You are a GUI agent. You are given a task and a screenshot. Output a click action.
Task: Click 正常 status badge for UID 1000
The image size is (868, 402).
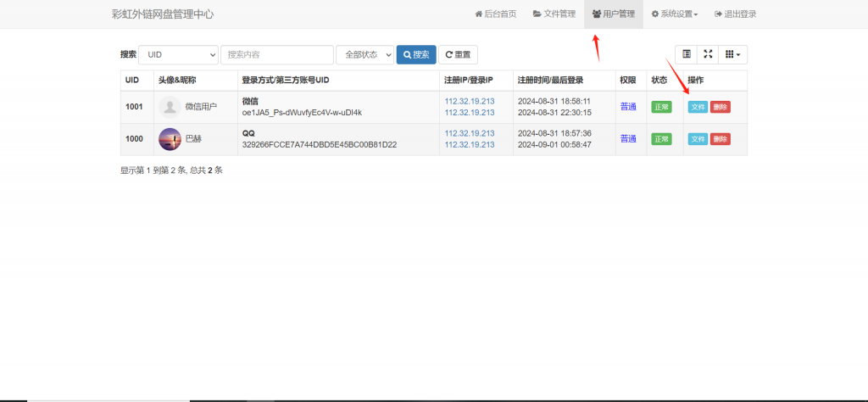[661, 139]
